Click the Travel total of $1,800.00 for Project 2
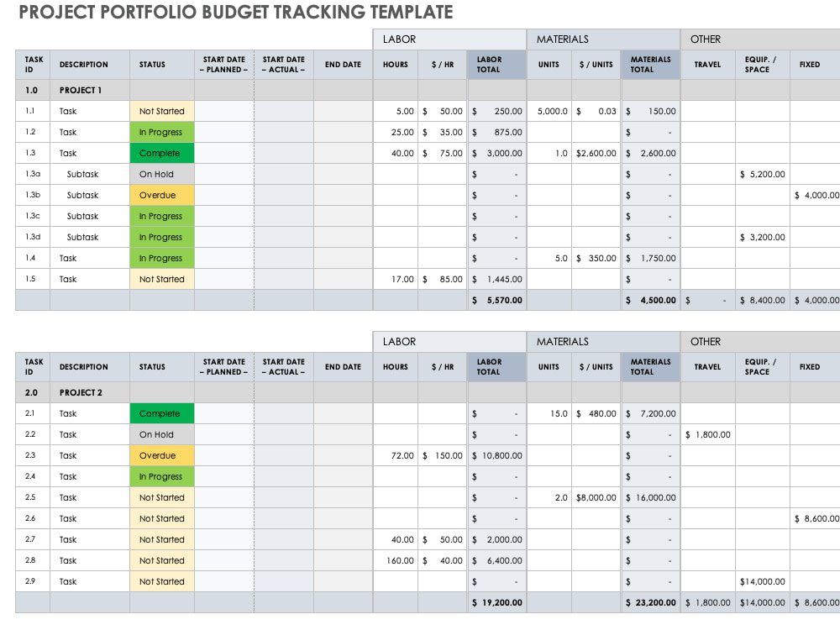The height and width of the screenshot is (630, 840). [706, 602]
